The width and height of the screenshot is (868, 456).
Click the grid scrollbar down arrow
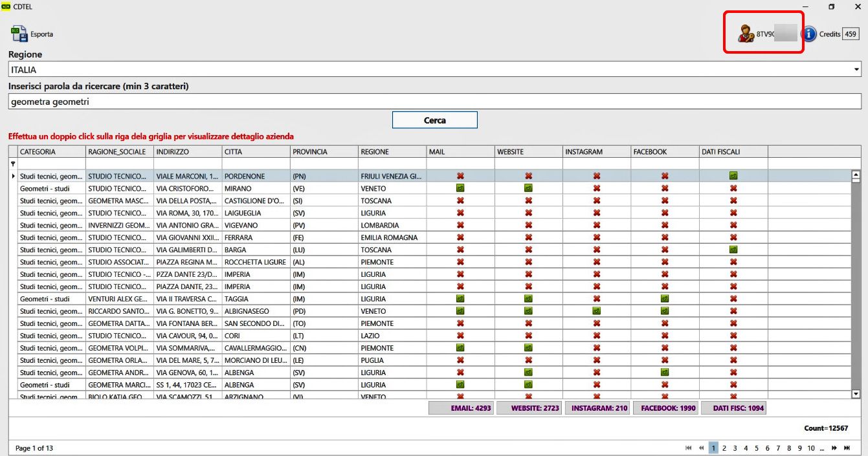pos(856,394)
